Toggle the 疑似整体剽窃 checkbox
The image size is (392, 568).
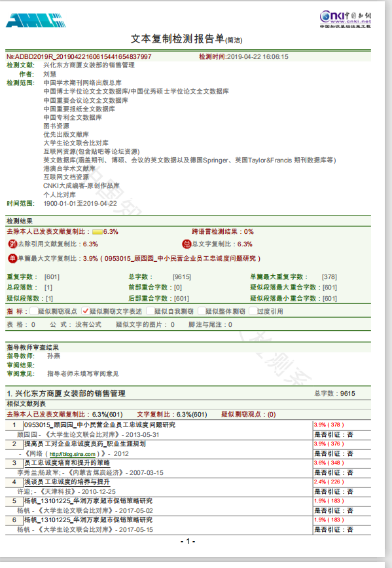tap(202, 311)
